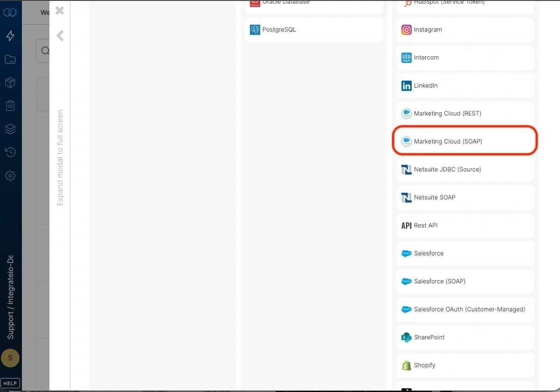Open the lightning bolt sidebar icon
Viewport: 560px width, 392px height.
click(10, 36)
